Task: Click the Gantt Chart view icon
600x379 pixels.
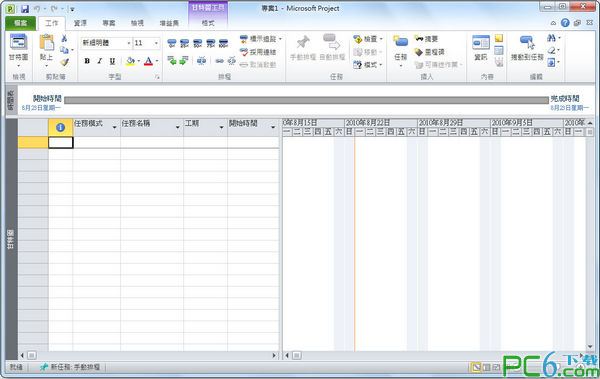Action: [18, 42]
